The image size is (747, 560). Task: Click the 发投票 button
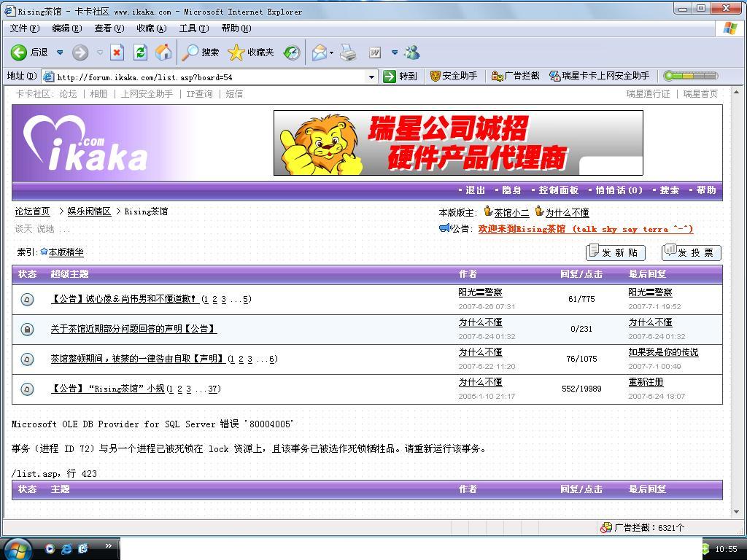[691, 252]
